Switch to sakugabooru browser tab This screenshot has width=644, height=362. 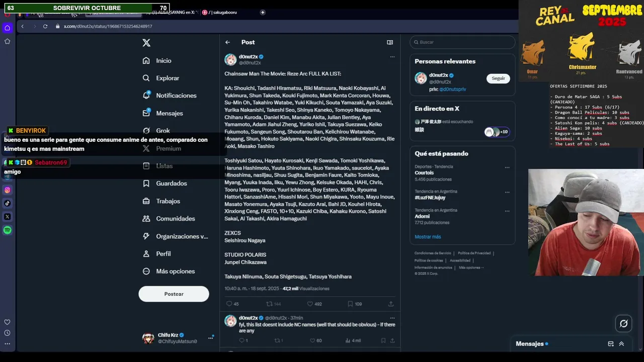click(220, 12)
